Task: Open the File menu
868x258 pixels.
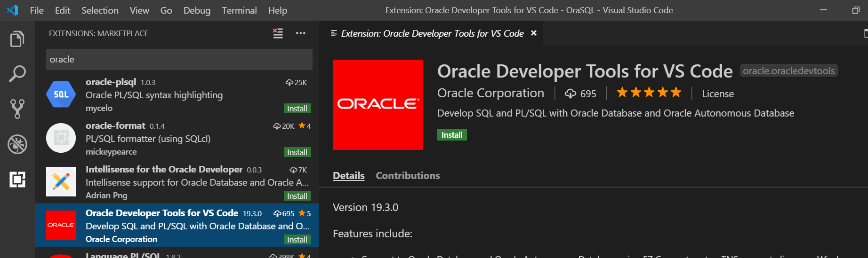Action: pyautogui.click(x=37, y=10)
